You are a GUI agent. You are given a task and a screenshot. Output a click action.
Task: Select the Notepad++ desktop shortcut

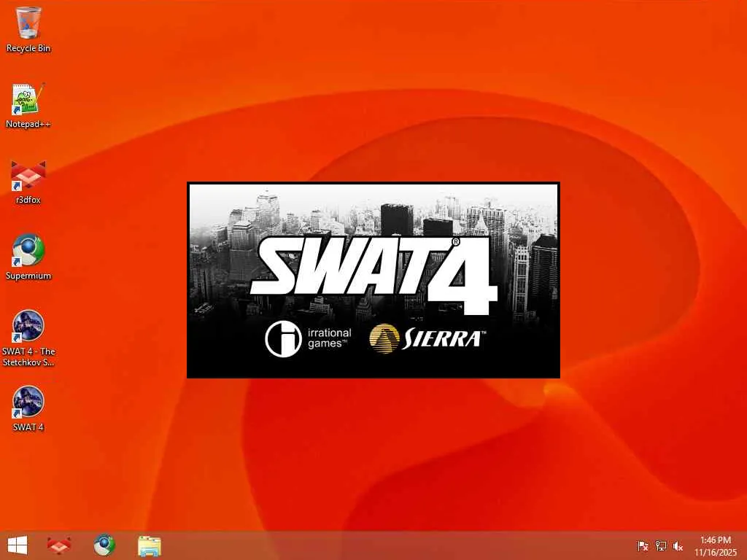pyautogui.click(x=28, y=106)
